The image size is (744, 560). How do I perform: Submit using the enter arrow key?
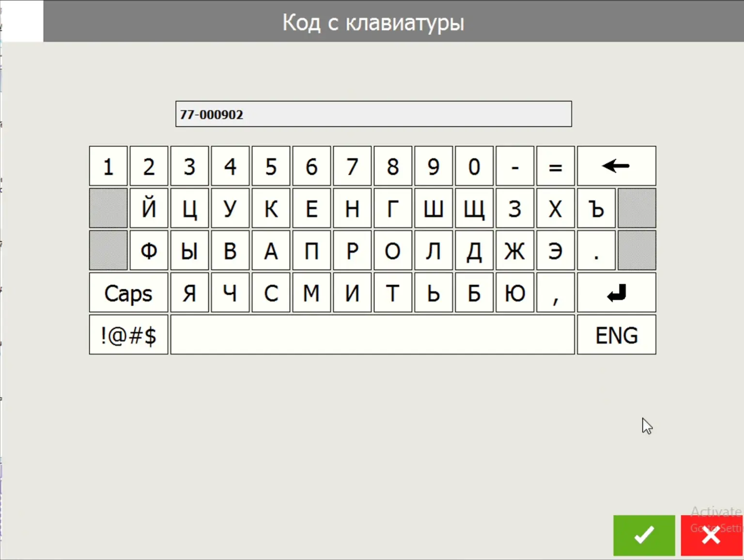pos(617,293)
